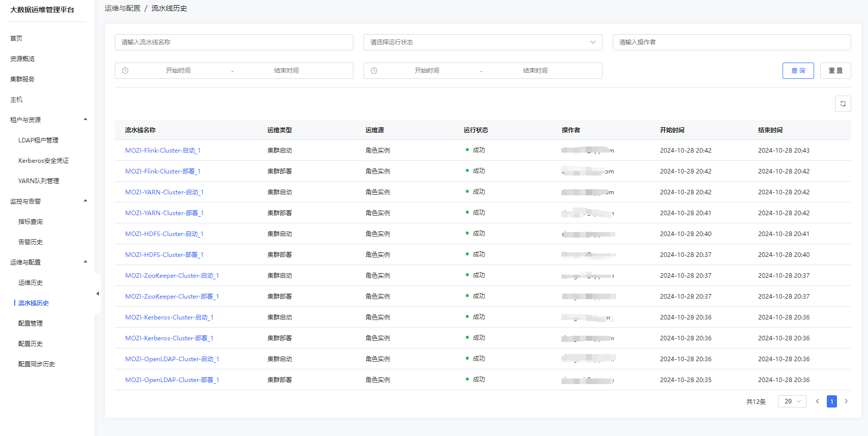868x436 pixels.
Task: Open page size dropdown showing 20
Action: point(792,401)
